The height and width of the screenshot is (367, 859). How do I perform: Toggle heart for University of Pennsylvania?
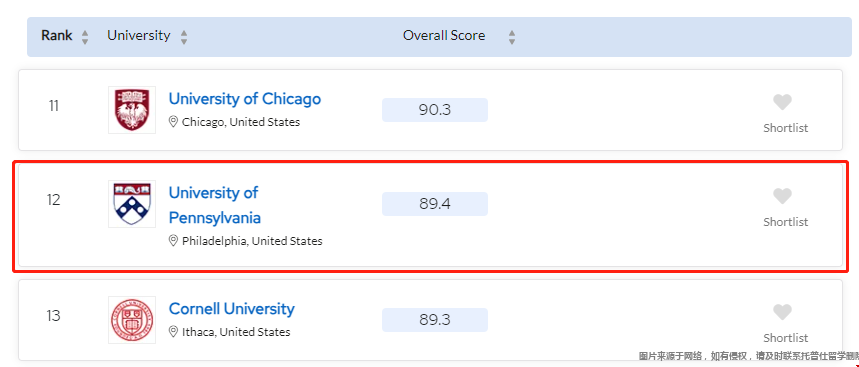pyautogui.click(x=782, y=196)
